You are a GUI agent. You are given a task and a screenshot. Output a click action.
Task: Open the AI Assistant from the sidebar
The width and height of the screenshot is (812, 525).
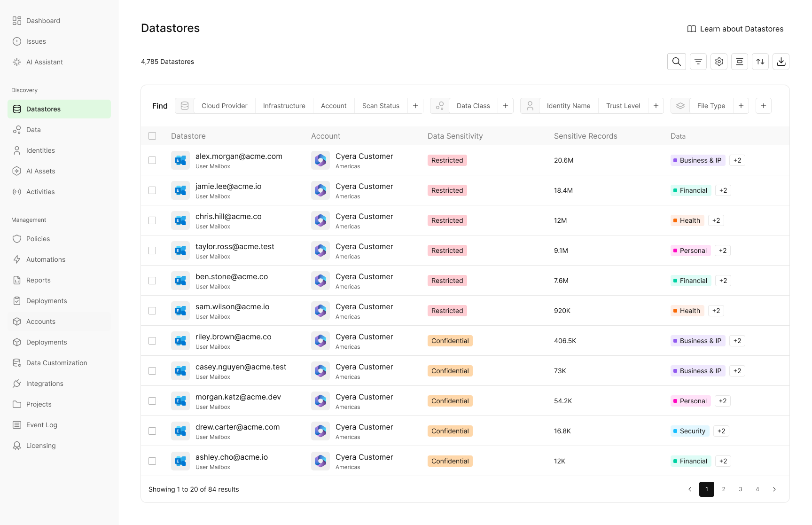[45, 62]
